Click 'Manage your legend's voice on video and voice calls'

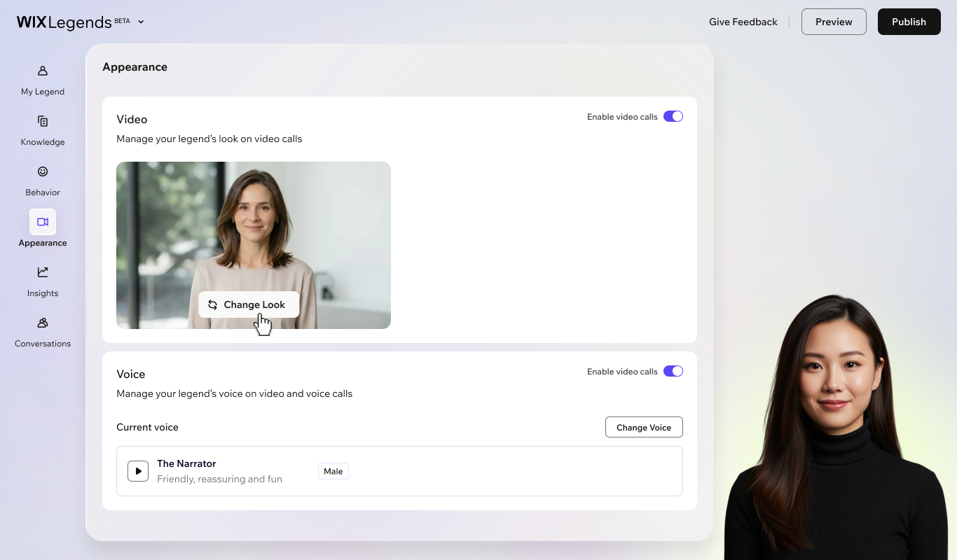[x=235, y=393]
